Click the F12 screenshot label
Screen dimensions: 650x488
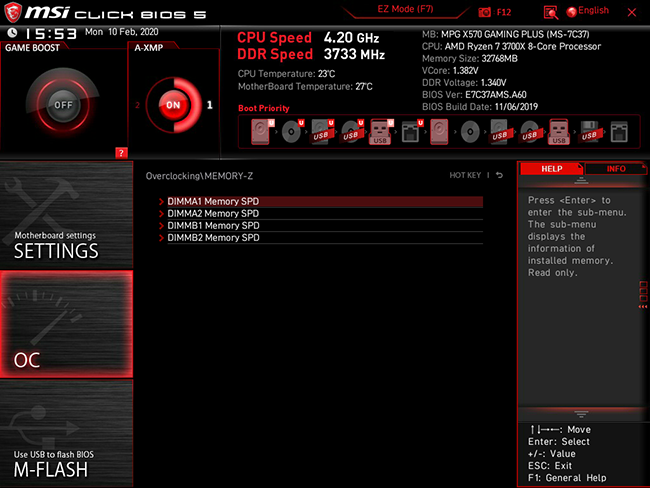pyautogui.click(x=504, y=12)
